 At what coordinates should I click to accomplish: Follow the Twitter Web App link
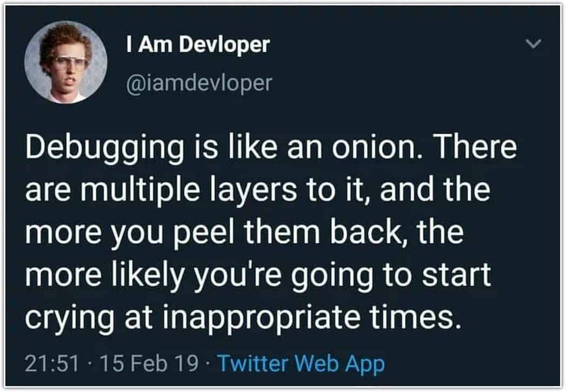coord(302,363)
